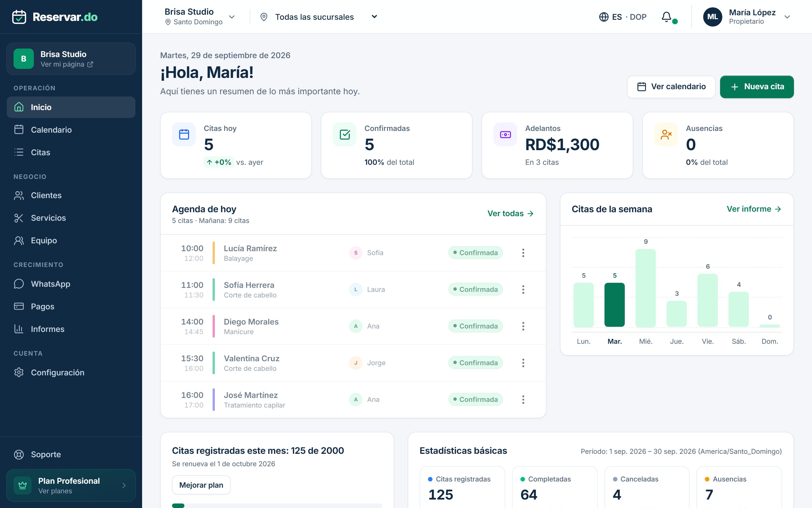
Task: Open Informes in sidebar
Action: tap(71, 329)
